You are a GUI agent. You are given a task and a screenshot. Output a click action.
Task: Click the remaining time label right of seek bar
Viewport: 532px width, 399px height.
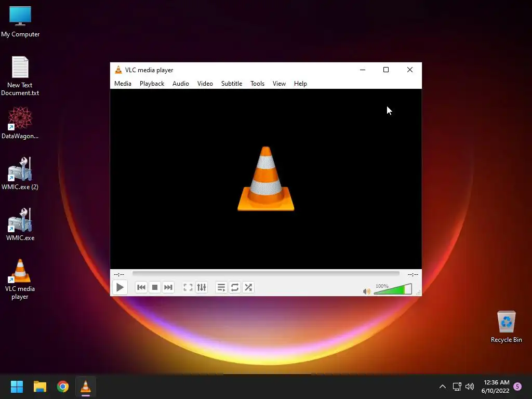click(413, 274)
